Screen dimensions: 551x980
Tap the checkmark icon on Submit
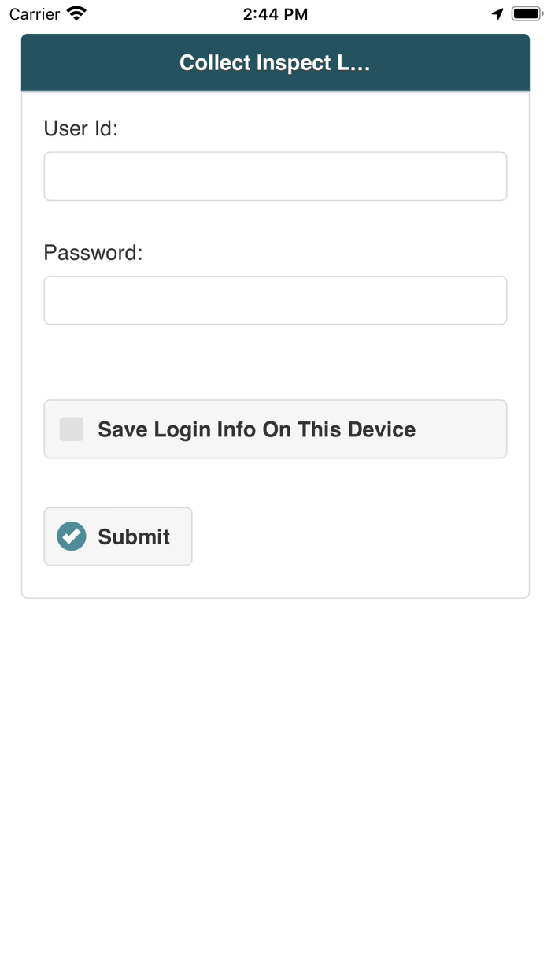[72, 536]
